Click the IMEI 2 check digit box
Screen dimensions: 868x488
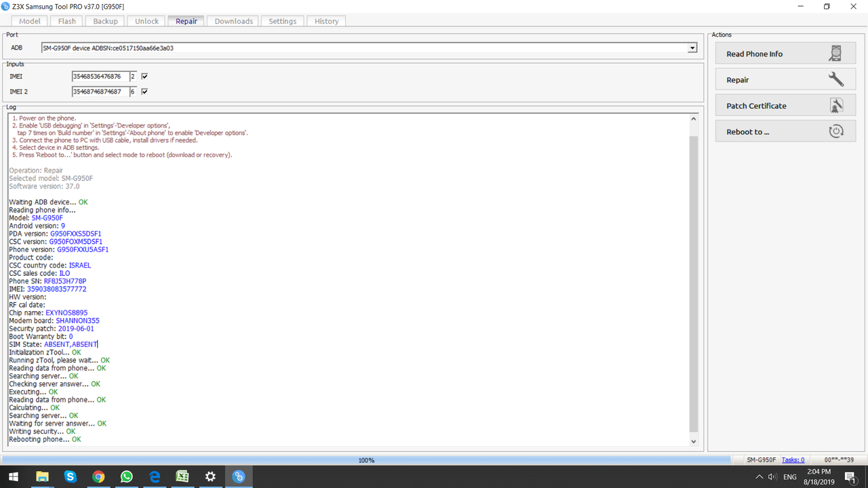pos(132,91)
